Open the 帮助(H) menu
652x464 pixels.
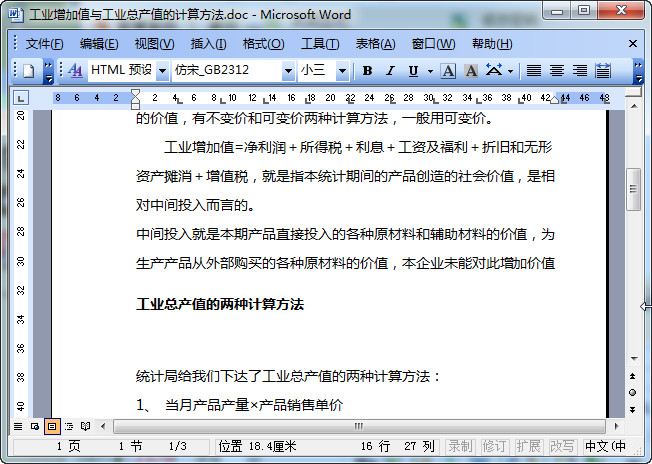(x=492, y=44)
